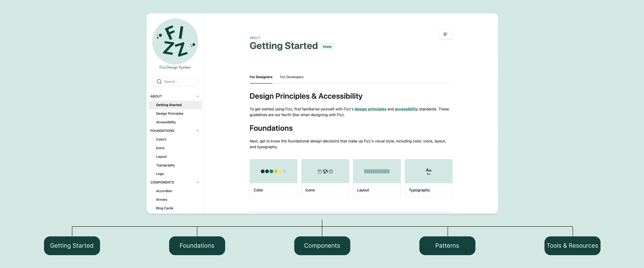Click the ABOUT breadcrumb above the title
The image size is (644, 268).
click(255, 38)
